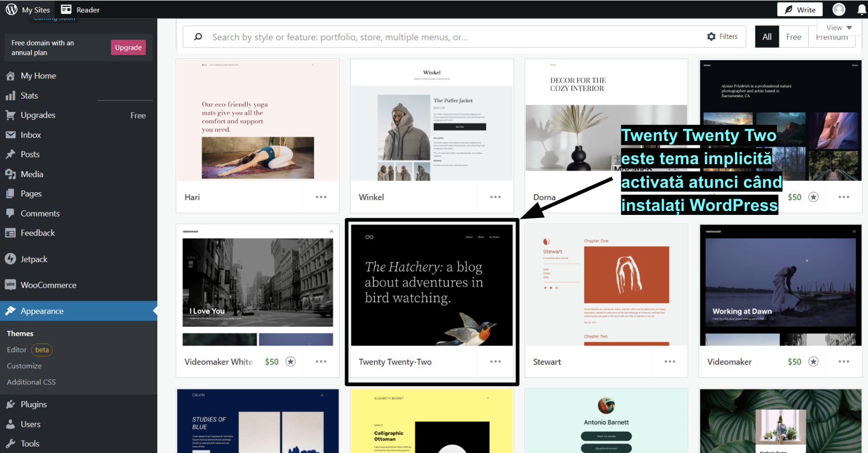The width and height of the screenshot is (868, 453).
Task: Click the Users sidebar icon
Action: tap(10, 424)
